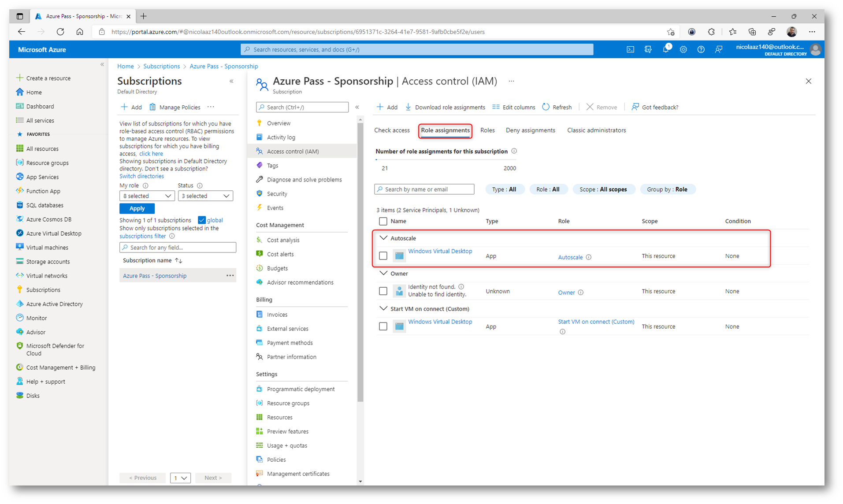Open Virtual networks in the sidebar
The width and height of the screenshot is (843, 504).
pos(46,275)
